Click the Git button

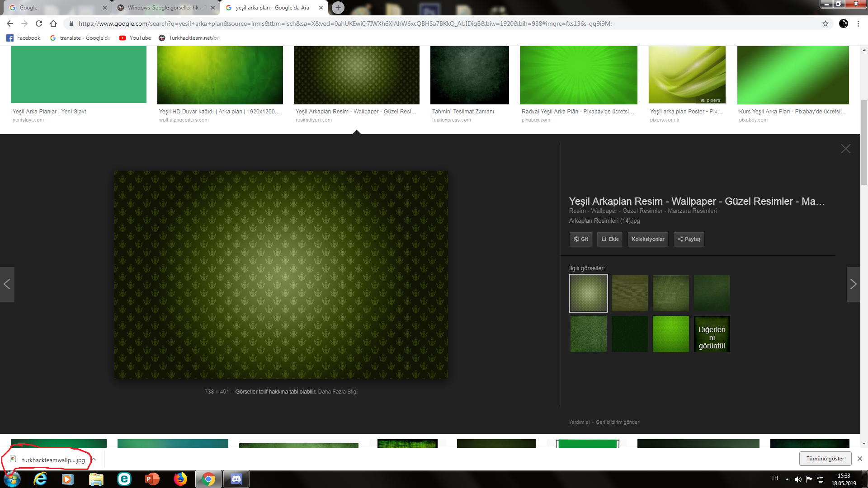pos(580,239)
